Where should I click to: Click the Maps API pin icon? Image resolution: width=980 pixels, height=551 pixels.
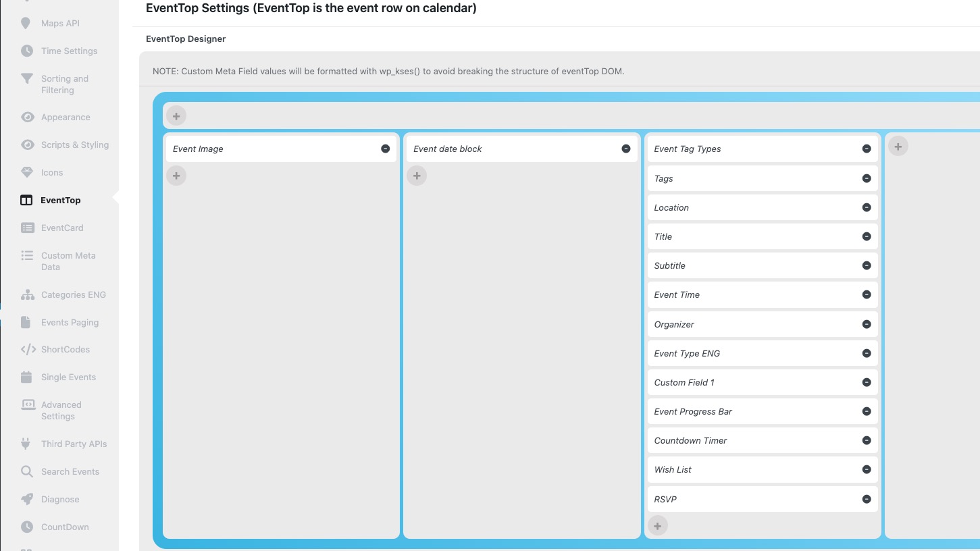coord(26,24)
